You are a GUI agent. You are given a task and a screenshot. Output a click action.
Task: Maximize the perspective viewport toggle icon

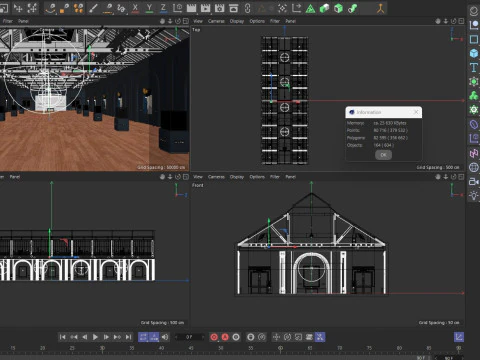tap(186, 21)
